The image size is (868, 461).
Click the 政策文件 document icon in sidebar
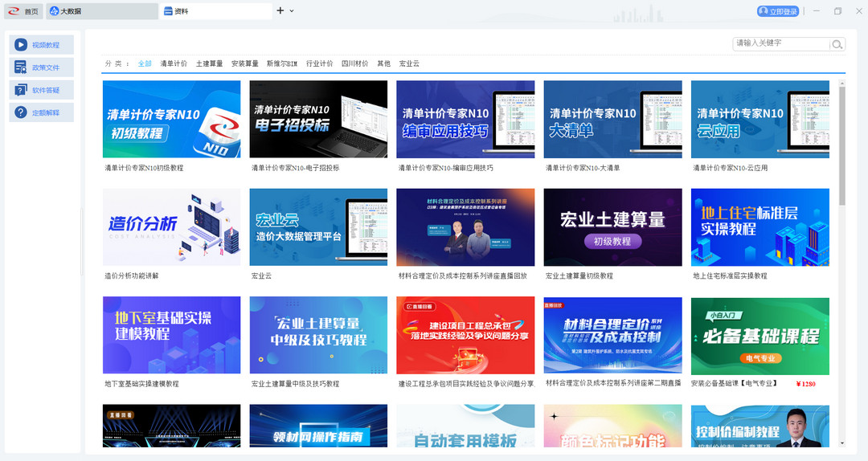(21, 67)
